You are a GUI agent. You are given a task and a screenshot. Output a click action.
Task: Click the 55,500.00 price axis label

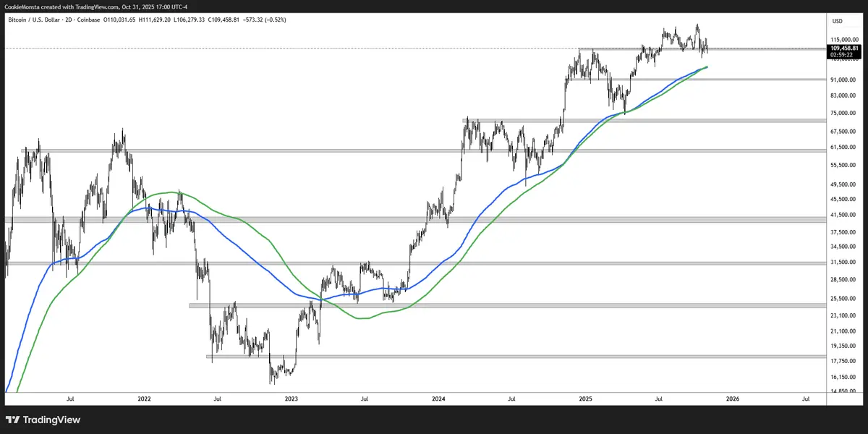tap(844, 166)
